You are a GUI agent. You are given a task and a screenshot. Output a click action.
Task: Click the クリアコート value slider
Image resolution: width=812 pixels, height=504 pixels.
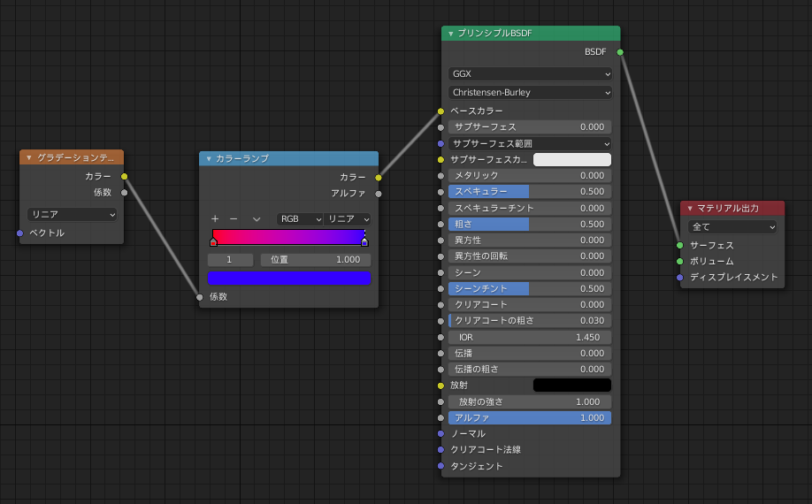tap(530, 305)
